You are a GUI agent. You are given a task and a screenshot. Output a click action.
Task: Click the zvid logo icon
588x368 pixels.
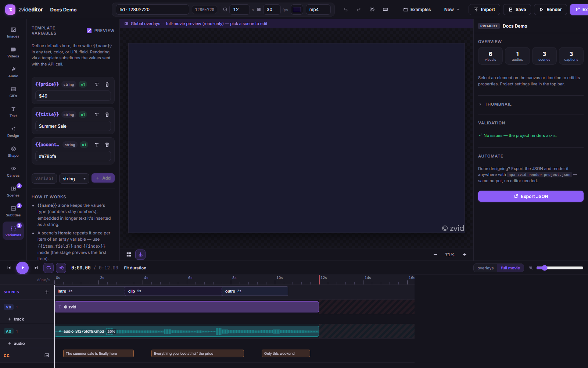click(10, 10)
